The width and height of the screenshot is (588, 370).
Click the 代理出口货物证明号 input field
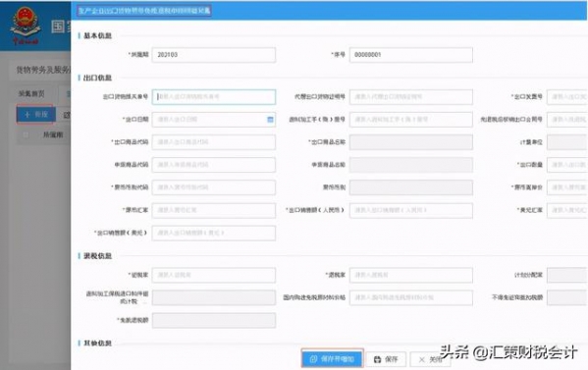pos(411,97)
